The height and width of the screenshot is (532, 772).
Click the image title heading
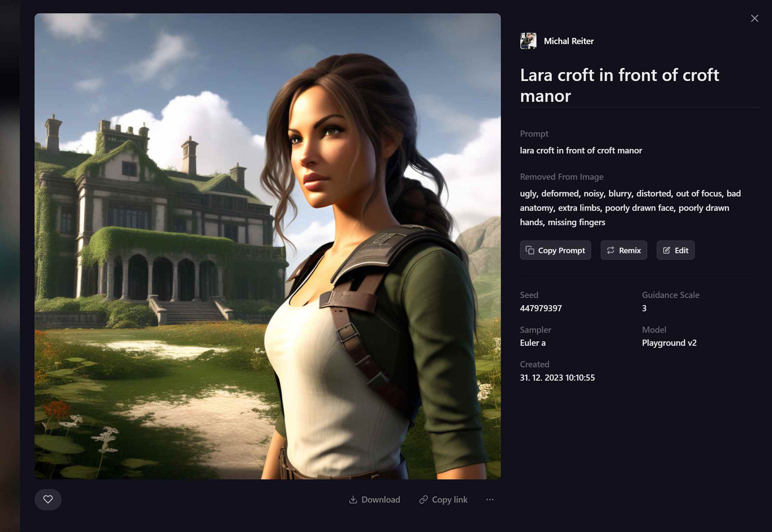pyautogui.click(x=619, y=85)
